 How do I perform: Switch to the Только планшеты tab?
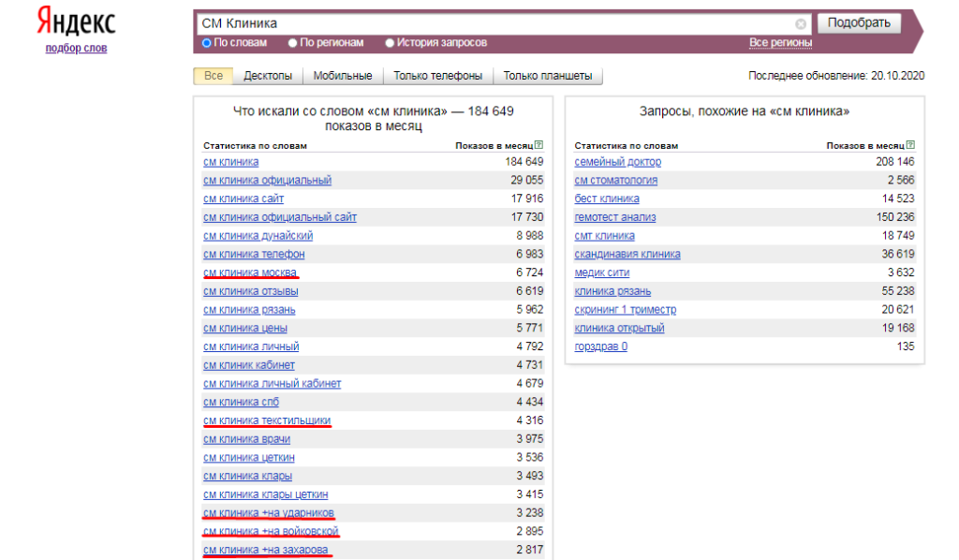click(x=547, y=76)
